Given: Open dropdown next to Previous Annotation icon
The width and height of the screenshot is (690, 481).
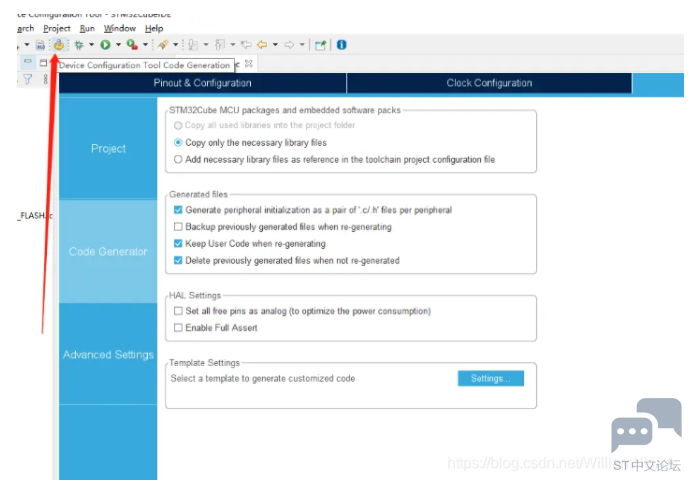Looking at the screenshot, I should click(x=233, y=44).
